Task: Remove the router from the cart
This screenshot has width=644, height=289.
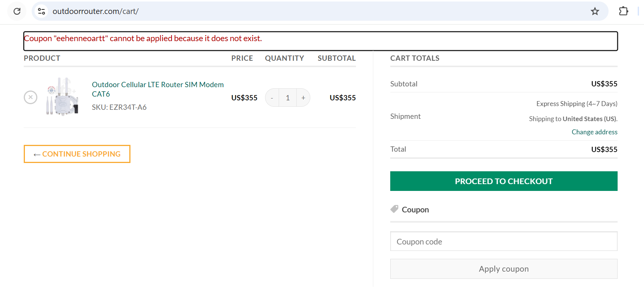Action: point(31,97)
